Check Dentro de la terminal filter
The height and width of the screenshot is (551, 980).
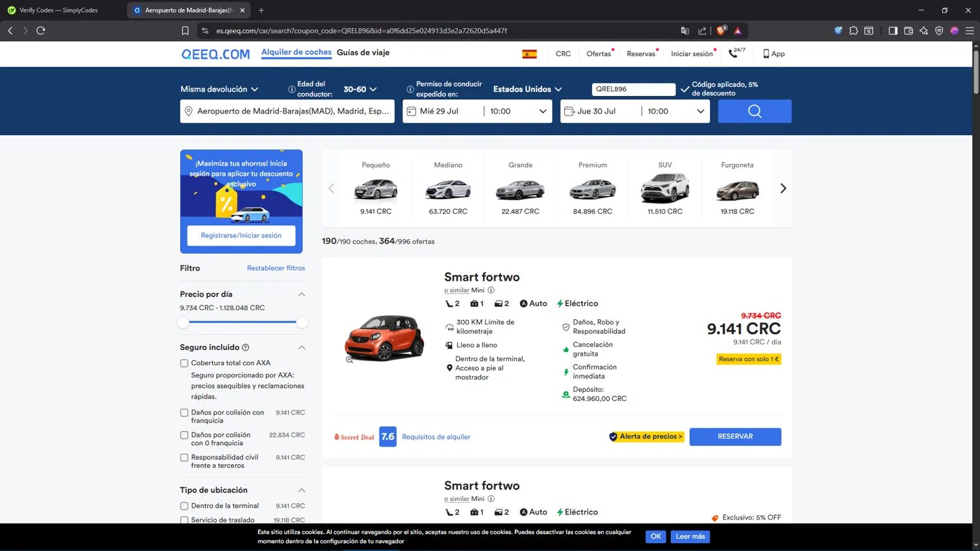coord(184,506)
